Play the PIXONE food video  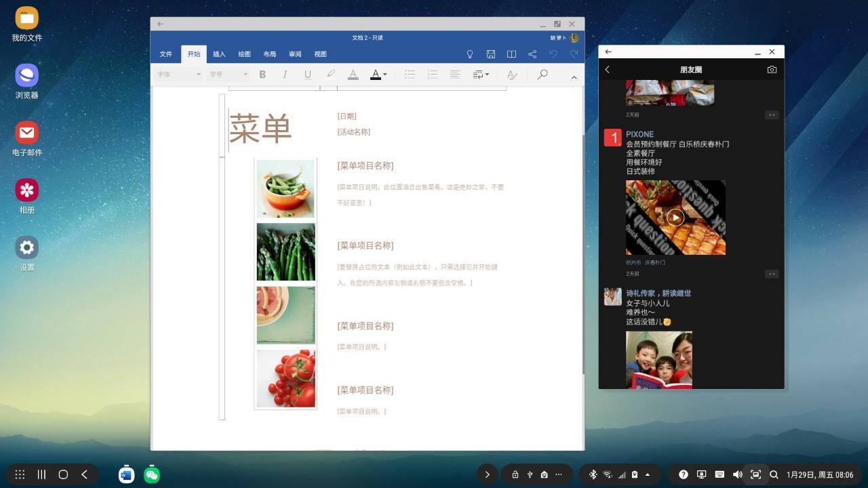(675, 217)
